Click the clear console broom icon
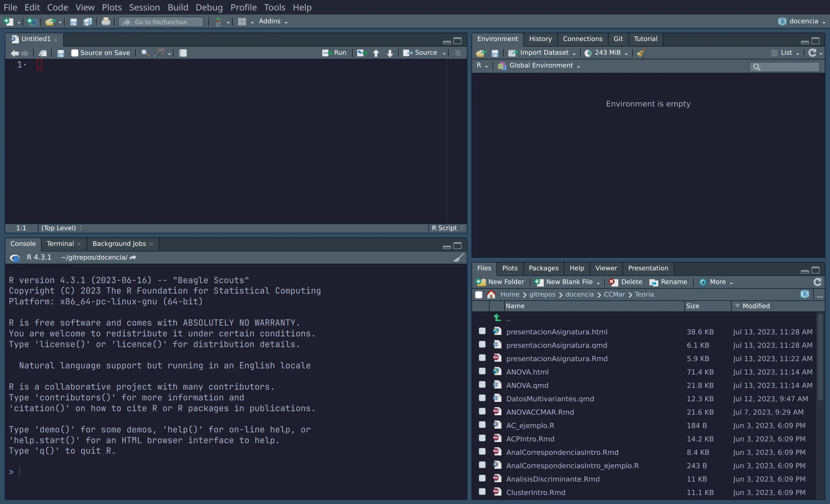The height and width of the screenshot is (504, 830). [458, 258]
